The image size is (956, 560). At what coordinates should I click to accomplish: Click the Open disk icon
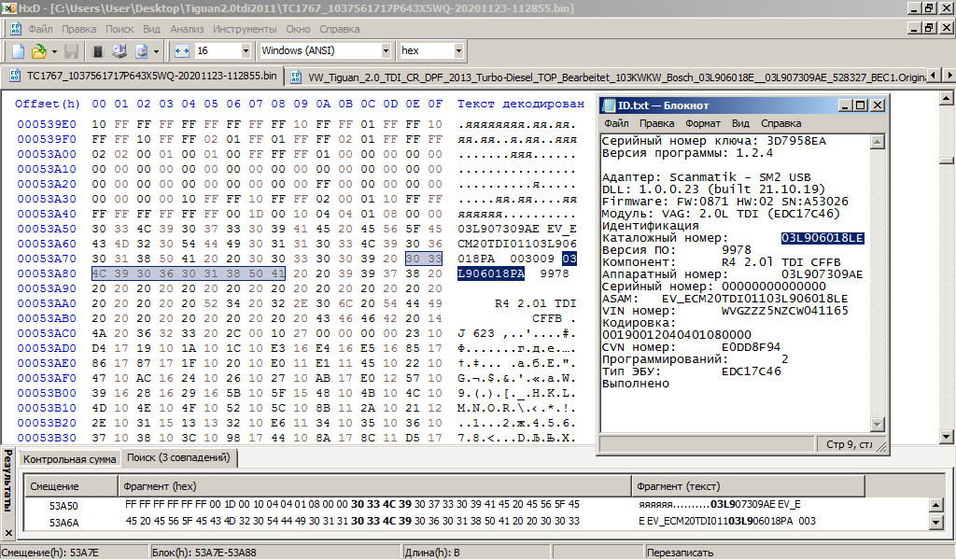click(x=119, y=50)
